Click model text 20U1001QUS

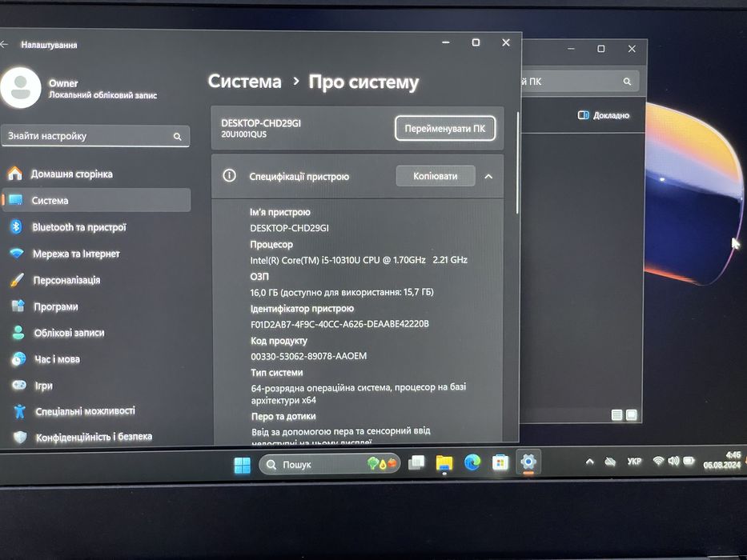(244, 134)
